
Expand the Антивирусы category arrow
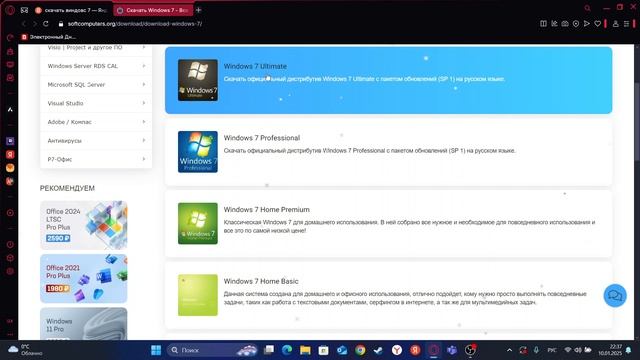coord(144,140)
